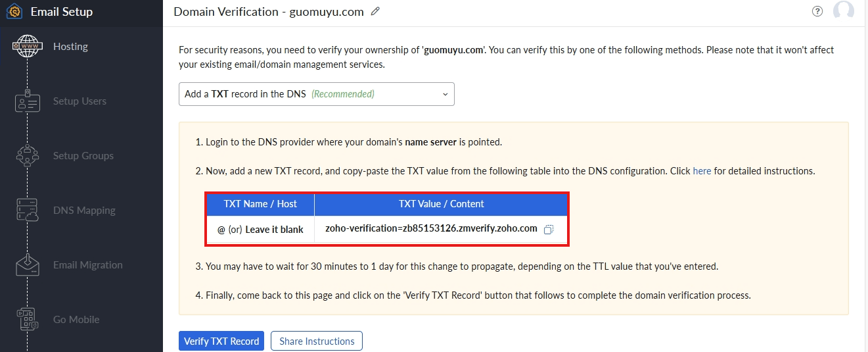Viewport: 868px width, 352px height.
Task: Click the Setup Users icon
Action: (x=27, y=102)
